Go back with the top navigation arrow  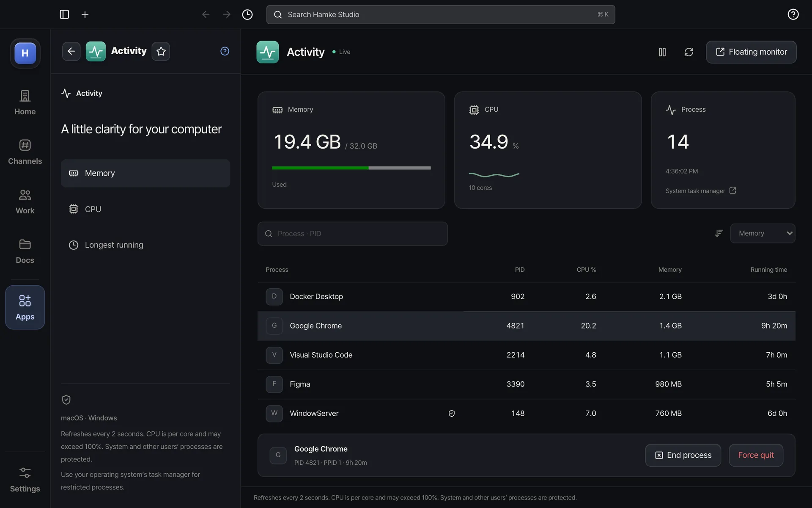206,14
